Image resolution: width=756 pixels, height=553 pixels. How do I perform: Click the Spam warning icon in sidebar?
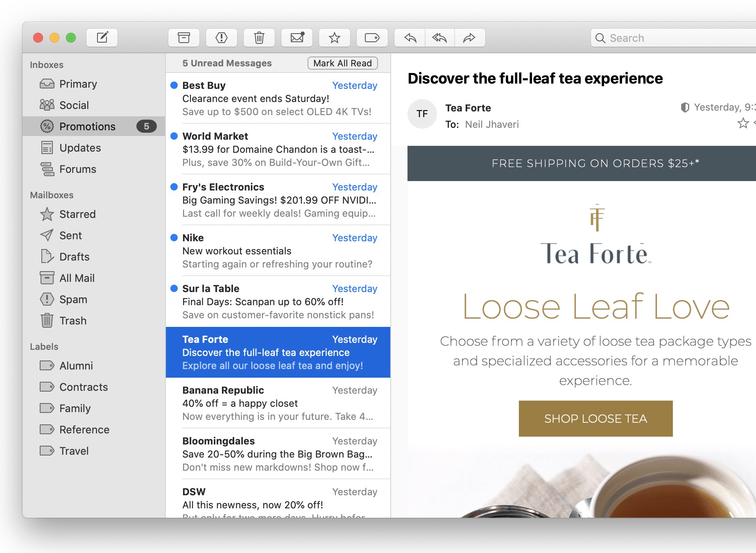[x=47, y=299]
